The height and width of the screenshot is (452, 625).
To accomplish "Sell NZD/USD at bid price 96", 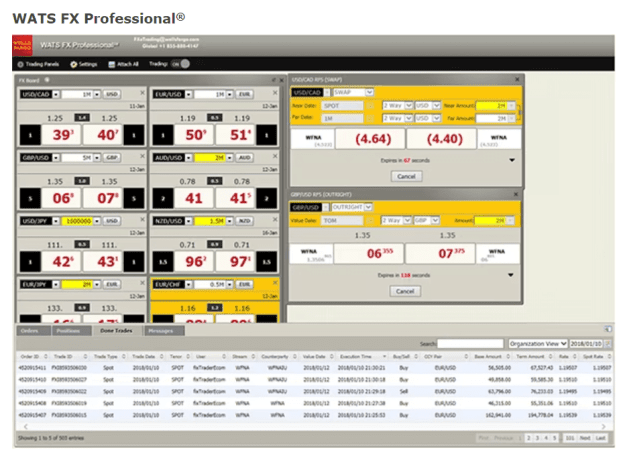I will [x=195, y=261].
